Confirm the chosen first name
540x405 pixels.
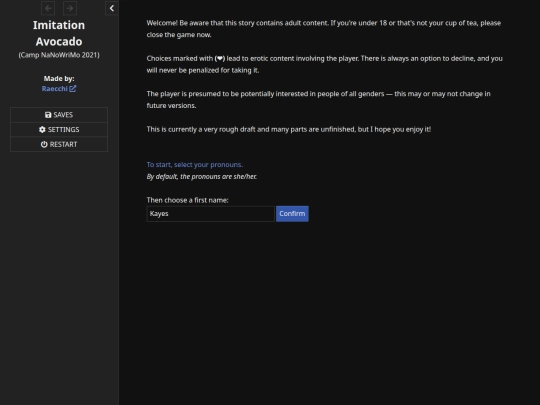(x=292, y=214)
